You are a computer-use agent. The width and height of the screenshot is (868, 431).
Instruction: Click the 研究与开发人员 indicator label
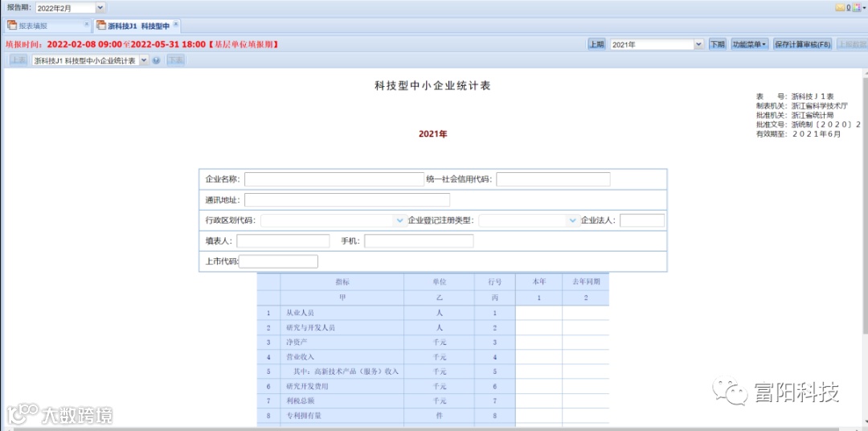click(x=310, y=327)
